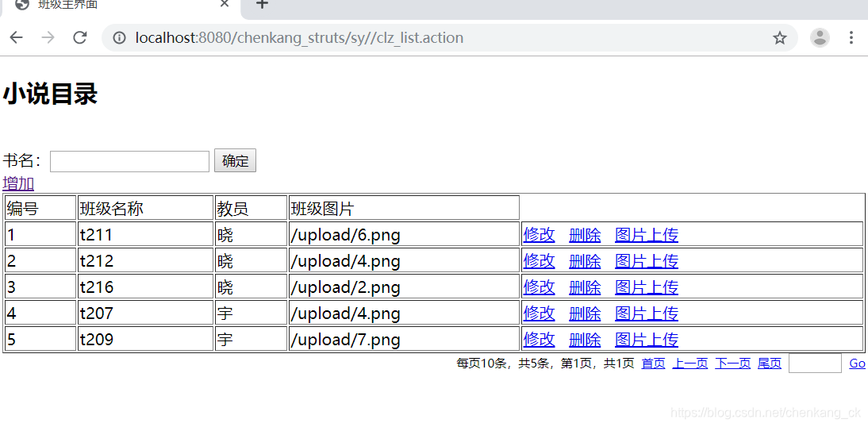The height and width of the screenshot is (427, 868).
Task: Go back with the browser back arrow
Action: pyautogui.click(x=17, y=37)
